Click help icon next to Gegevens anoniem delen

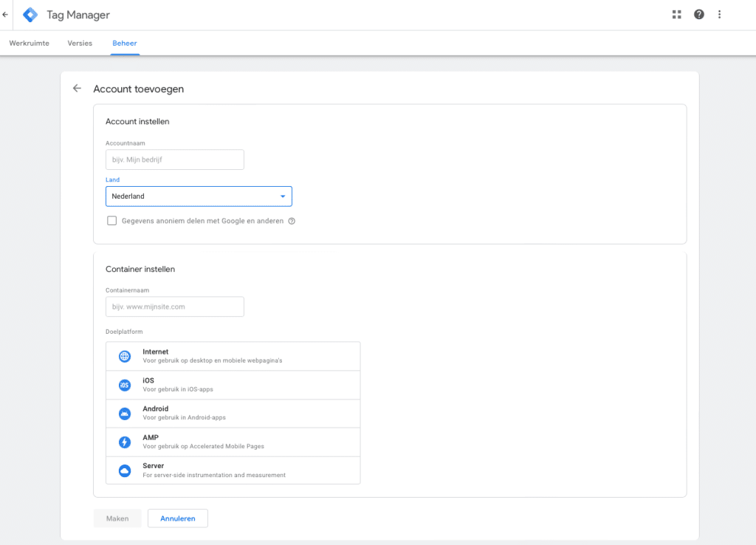292,221
